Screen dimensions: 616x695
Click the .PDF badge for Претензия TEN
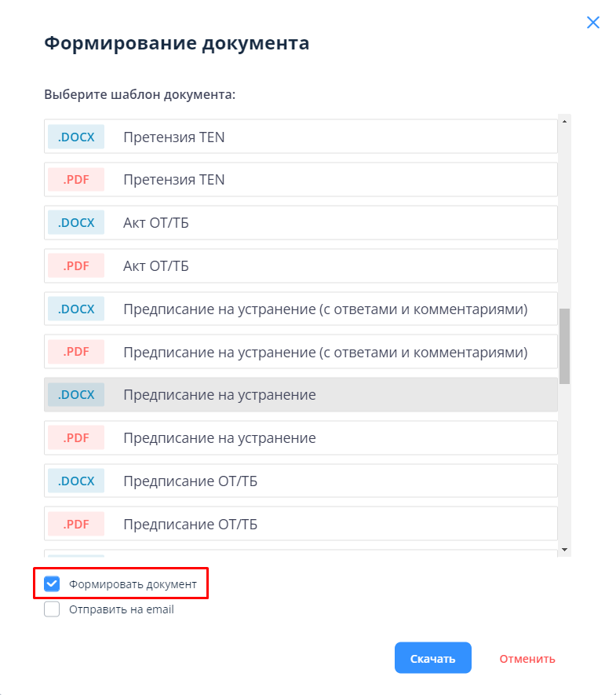click(x=76, y=180)
